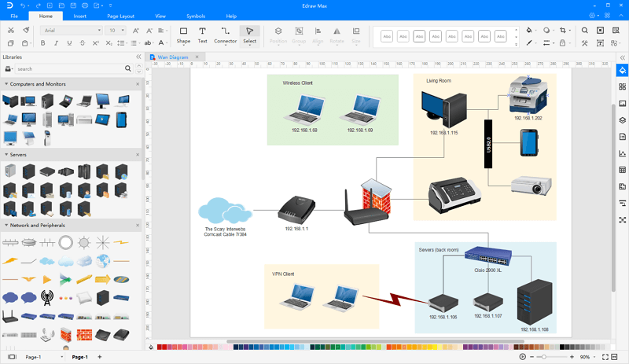Toggle Strikethrough formatting
This screenshot has width=629, height=364.
83,43
